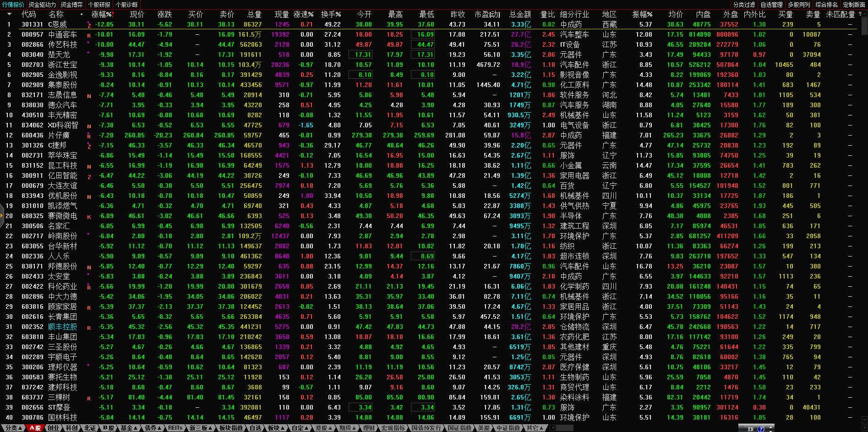Expand the 基金 tab submenu
Image resolution: width=868 pixels, height=432 pixels.
pyautogui.click(x=129, y=428)
